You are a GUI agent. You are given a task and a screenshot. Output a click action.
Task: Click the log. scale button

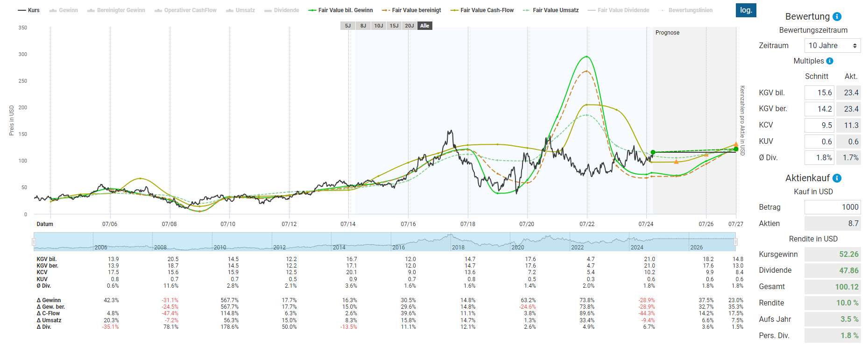click(x=746, y=10)
